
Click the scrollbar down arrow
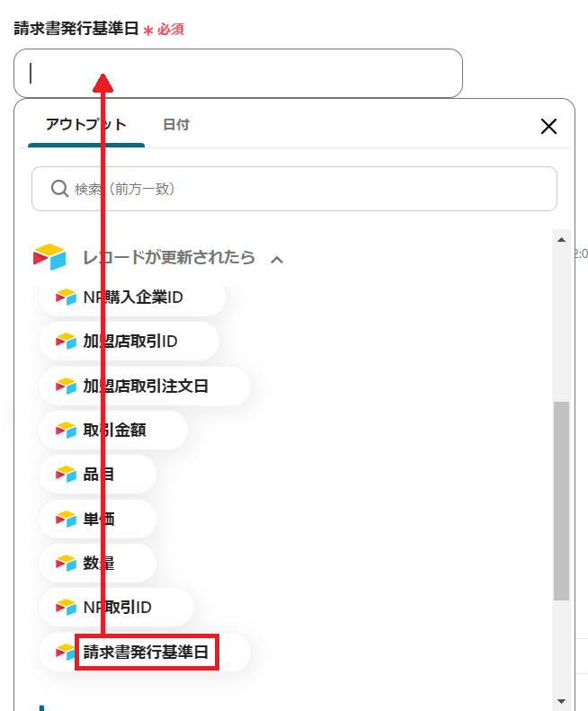tap(561, 701)
